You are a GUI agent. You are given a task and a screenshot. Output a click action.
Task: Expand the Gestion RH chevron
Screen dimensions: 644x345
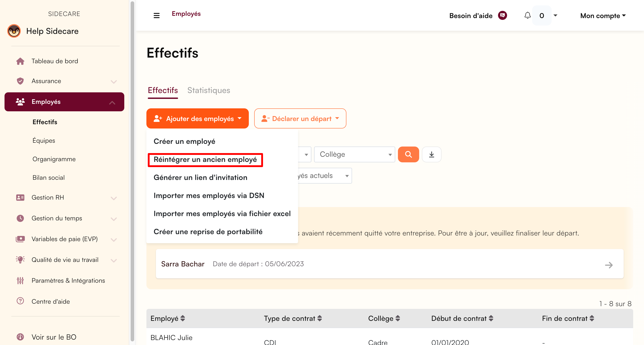114,198
